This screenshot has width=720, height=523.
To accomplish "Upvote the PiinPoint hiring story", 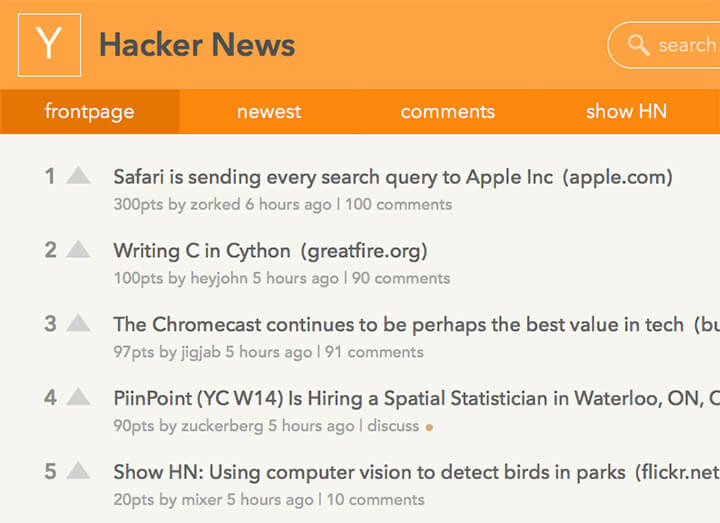I will 78,398.
